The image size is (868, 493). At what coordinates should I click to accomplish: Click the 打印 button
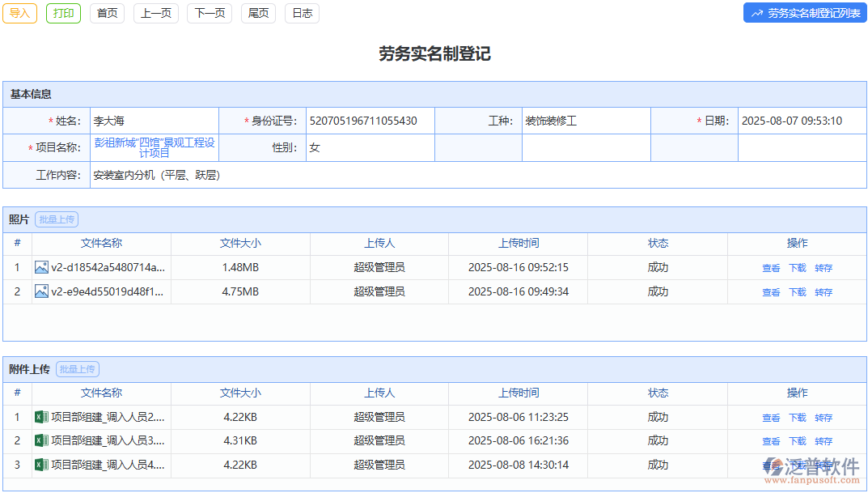tap(63, 13)
